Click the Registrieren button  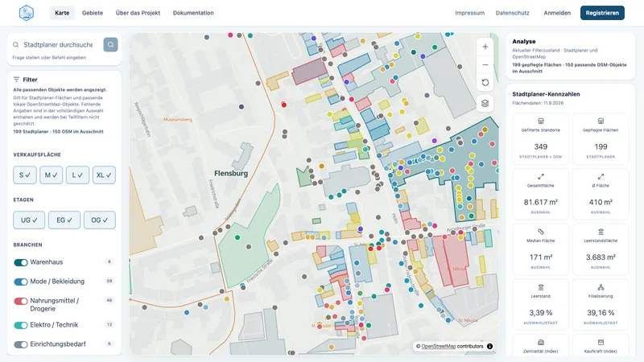pos(602,13)
